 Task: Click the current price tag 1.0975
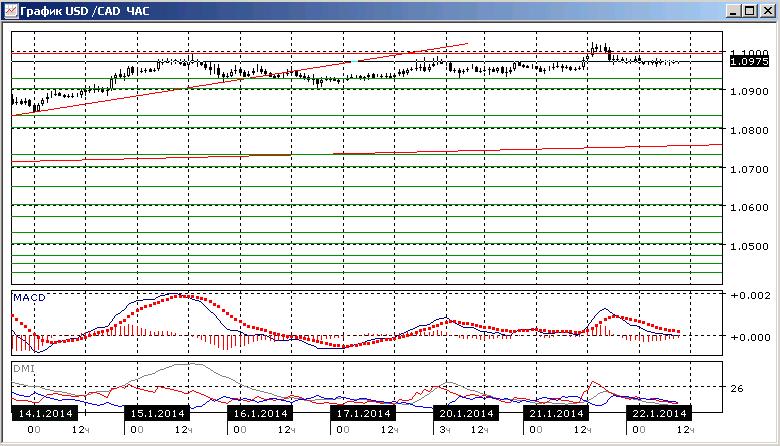pyautogui.click(x=749, y=62)
